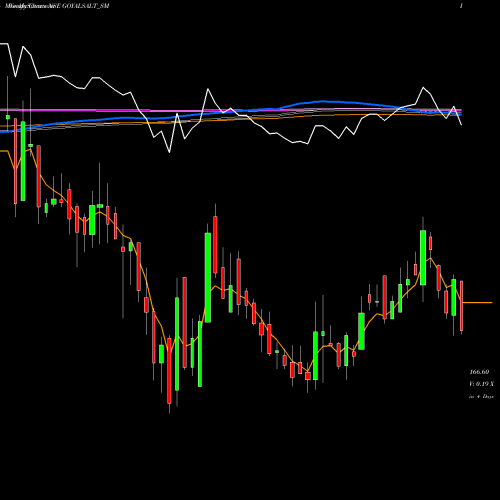Click the 'in 4 Days' label
Image resolution: width=500 pixels, height=500 pixels.
point(481,396)
